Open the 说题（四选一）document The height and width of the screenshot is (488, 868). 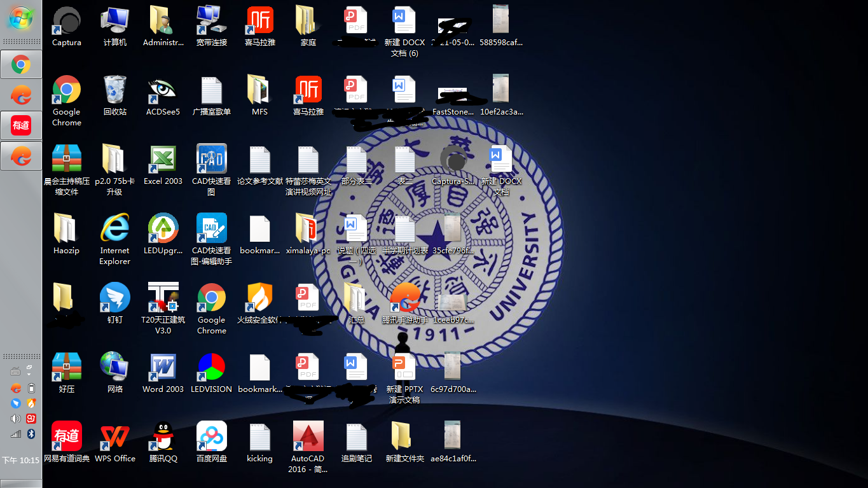(x=357, y=239)
